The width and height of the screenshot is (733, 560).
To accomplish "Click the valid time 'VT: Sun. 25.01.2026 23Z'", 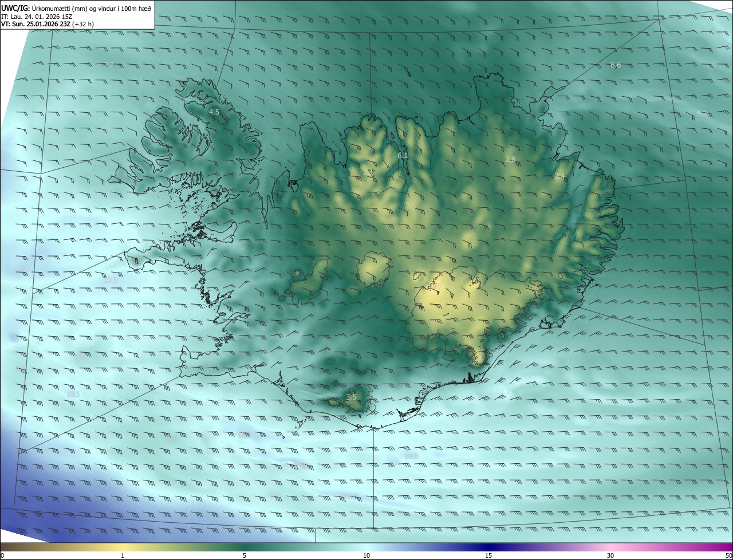I will click(36, 25).
